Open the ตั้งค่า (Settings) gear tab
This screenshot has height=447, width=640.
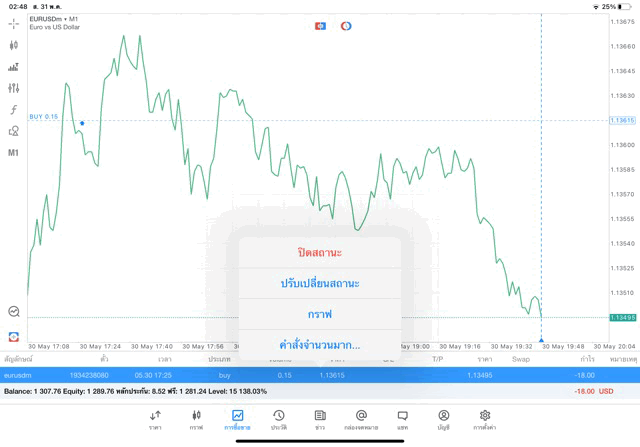485,418
